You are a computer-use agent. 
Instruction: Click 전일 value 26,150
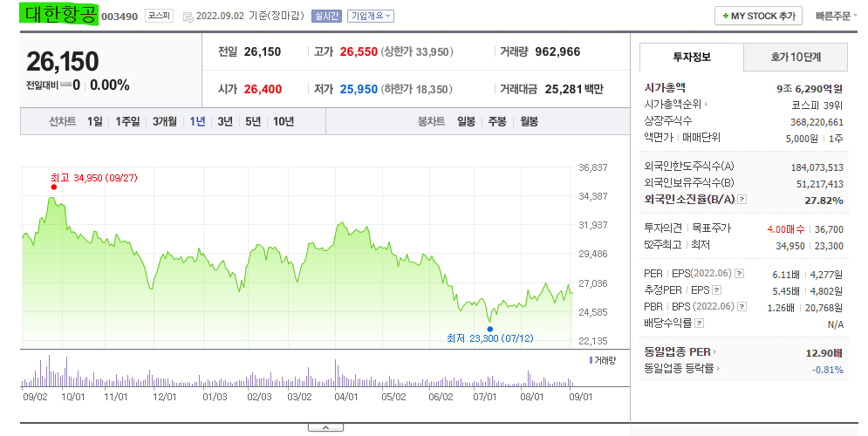(x=263, y=52)
